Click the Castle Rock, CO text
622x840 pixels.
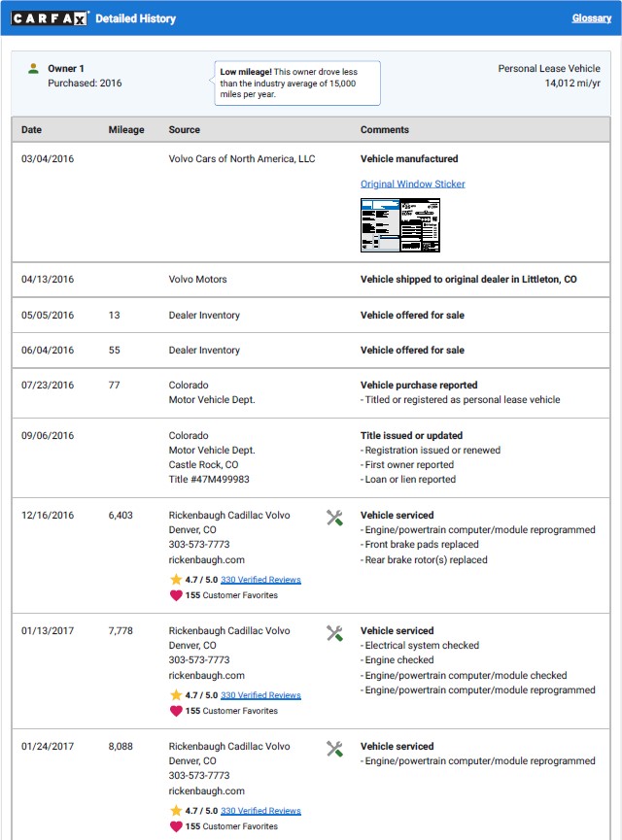[204, 465]
